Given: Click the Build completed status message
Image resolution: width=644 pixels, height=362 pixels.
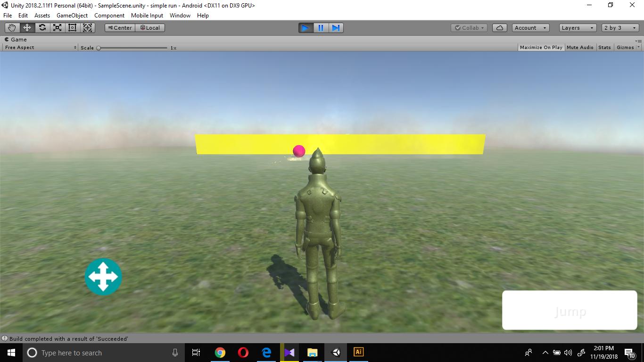Looking at the screenshot, I should [x=68, y=338].
